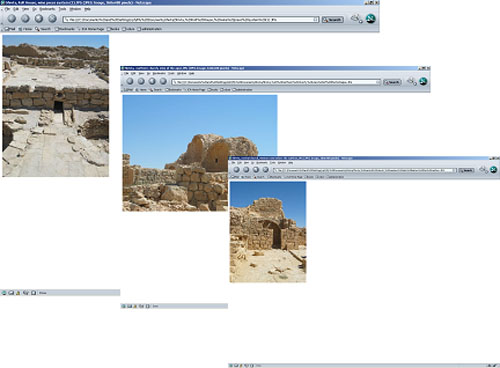
Task: Open File menu in front arched-doorway window
Action: click(234, 162)
